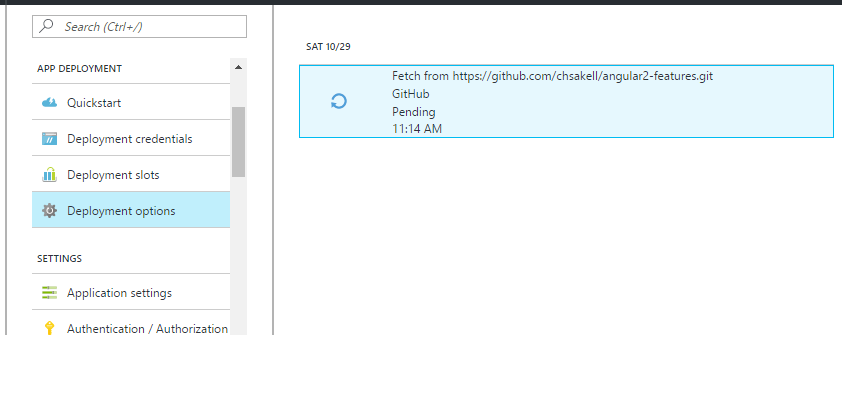The image size is (842, 411).
Task: Open Application settings
Action: pyautogui.click(x=119, y=293)
